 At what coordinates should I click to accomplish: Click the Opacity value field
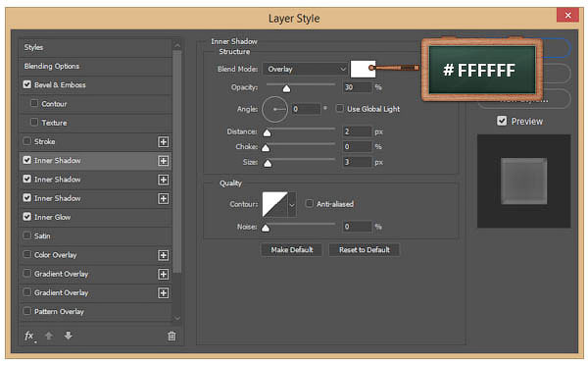coord(358,87)
